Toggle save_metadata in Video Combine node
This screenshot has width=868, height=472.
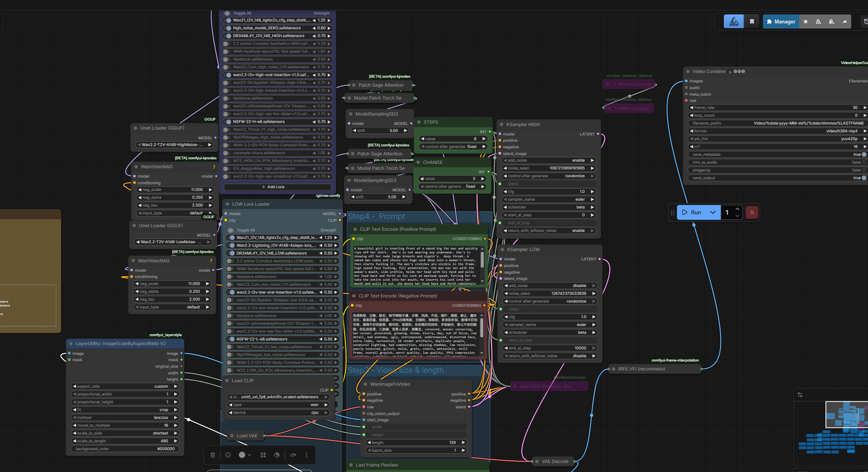864,154
